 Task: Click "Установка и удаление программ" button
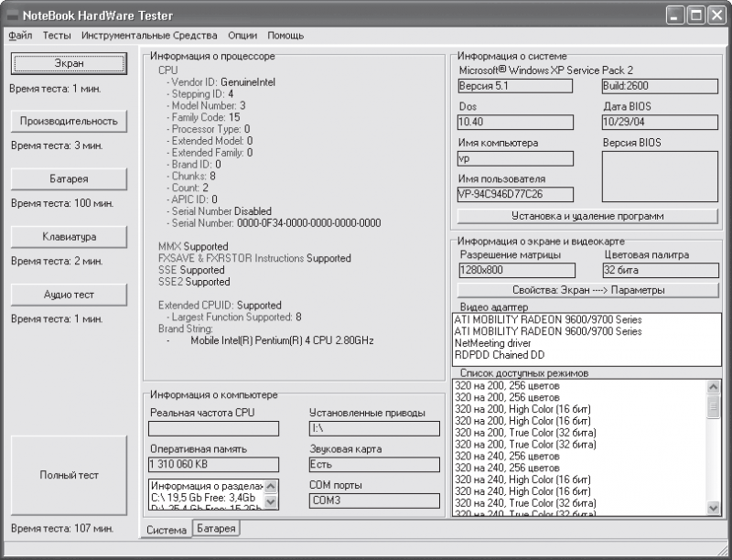[x=587, y=216]
